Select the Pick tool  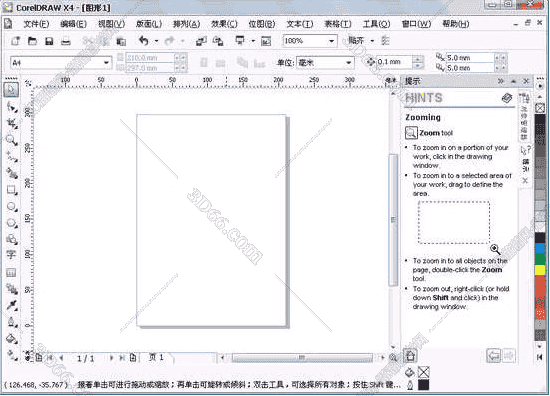click(11, 90)
